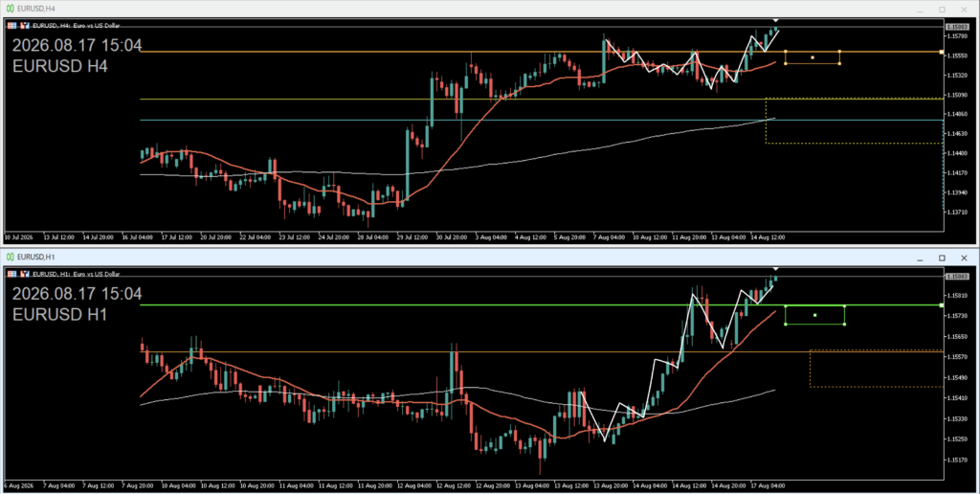Click the bar-chart indicator icon on the H4 chart
980x494 pixels.
pos(25,26)
